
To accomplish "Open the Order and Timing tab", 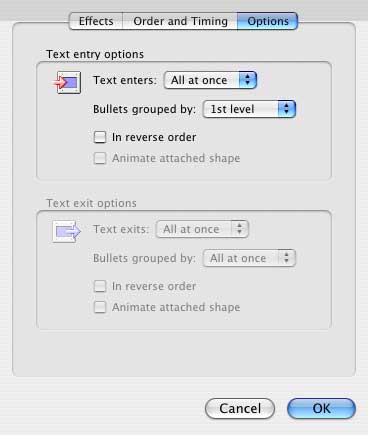I will click(180, 21).
